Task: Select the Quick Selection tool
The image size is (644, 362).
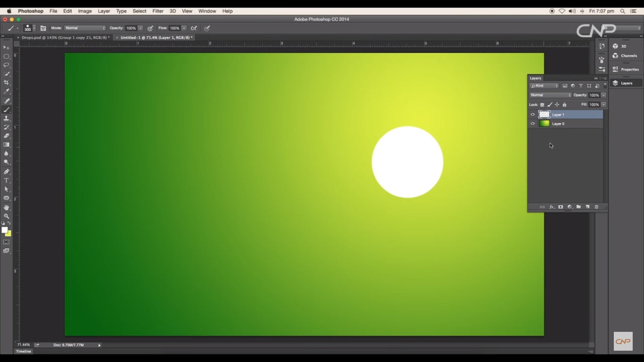Action: (7, 74)
